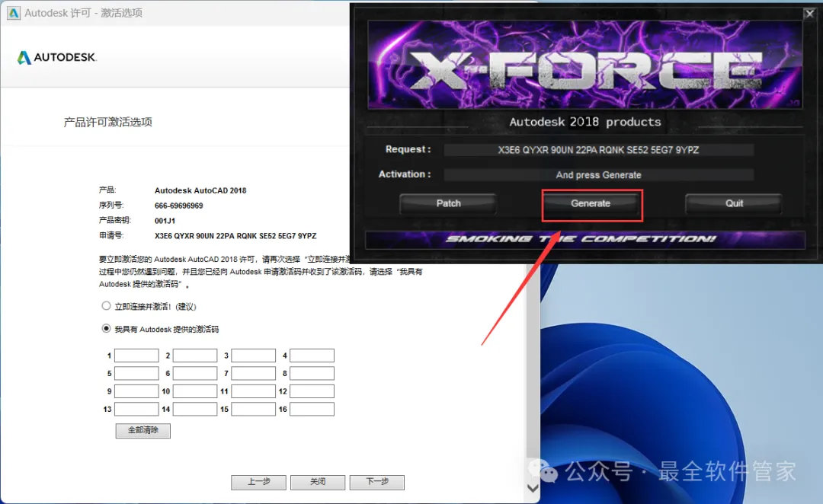Select 我具有 Autodesk 提供的激活码 radio option
823x504 pixels.
coord(106,329)
